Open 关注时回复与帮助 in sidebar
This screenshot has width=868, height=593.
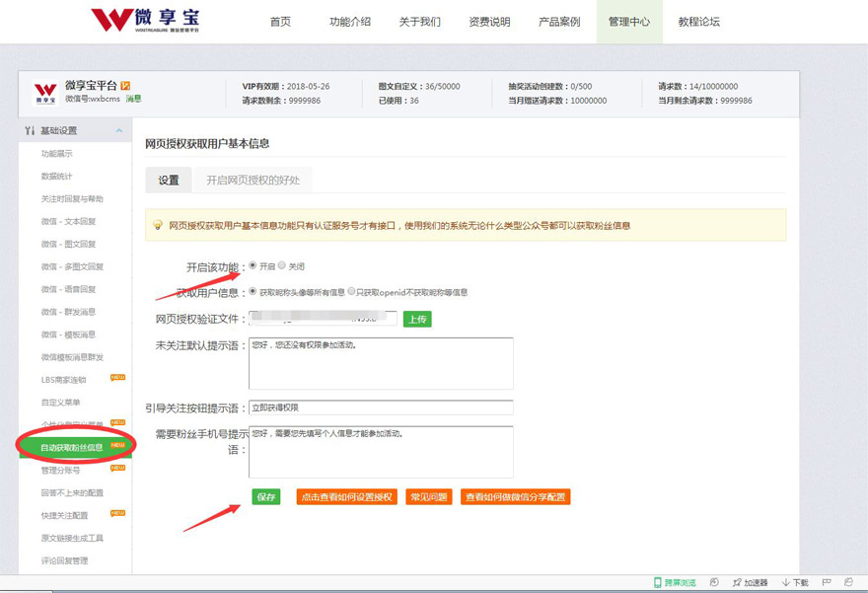point(72,198)
